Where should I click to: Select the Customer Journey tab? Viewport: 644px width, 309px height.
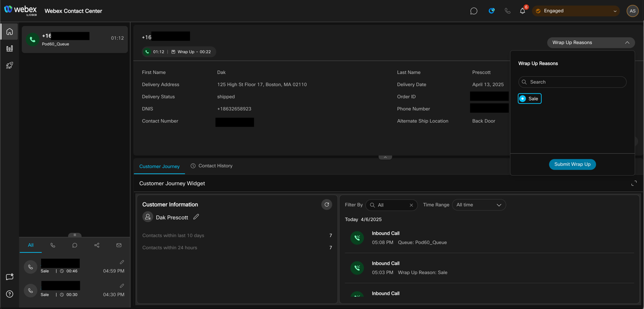[159, 166]
